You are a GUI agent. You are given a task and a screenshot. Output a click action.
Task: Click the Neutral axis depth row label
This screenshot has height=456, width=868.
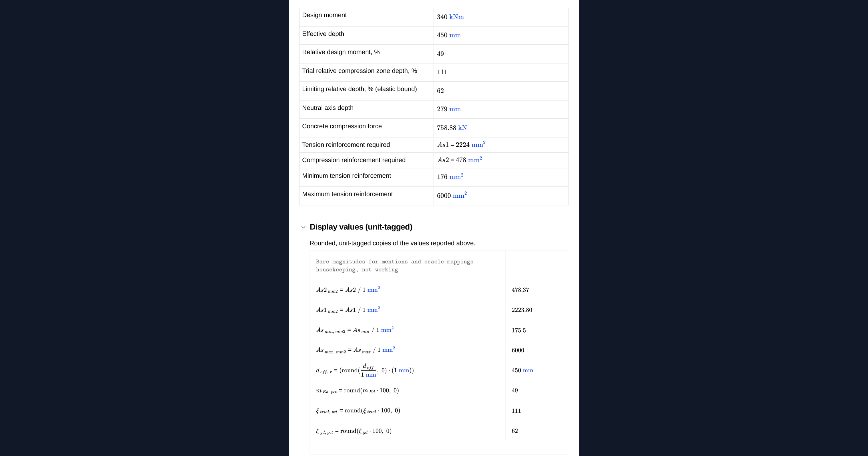(x=327, y=108)
